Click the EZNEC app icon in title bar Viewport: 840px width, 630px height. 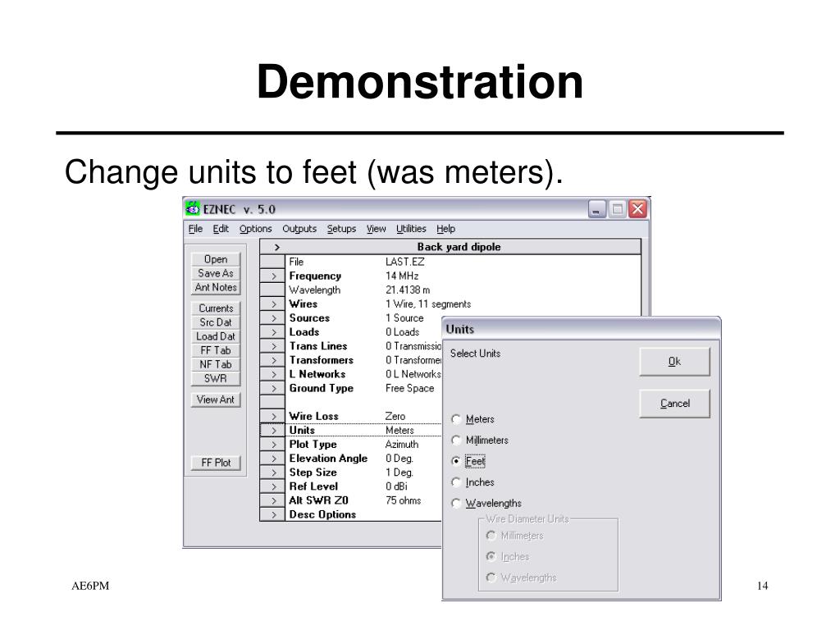tap(192, 209)
